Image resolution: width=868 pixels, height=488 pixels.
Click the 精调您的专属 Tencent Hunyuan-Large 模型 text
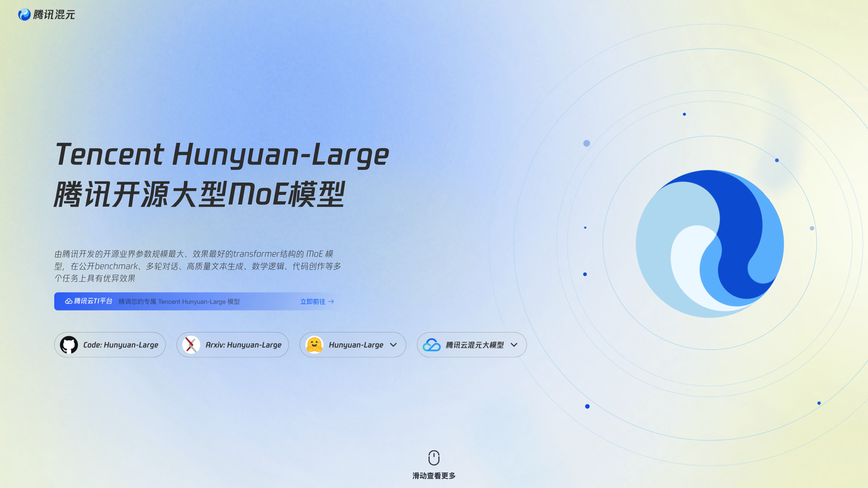(x=179, y=302)
